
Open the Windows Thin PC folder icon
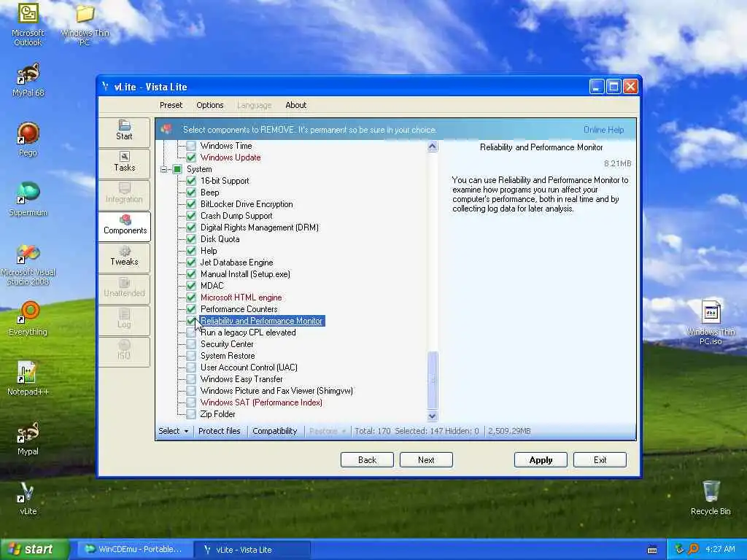[85, 25]
